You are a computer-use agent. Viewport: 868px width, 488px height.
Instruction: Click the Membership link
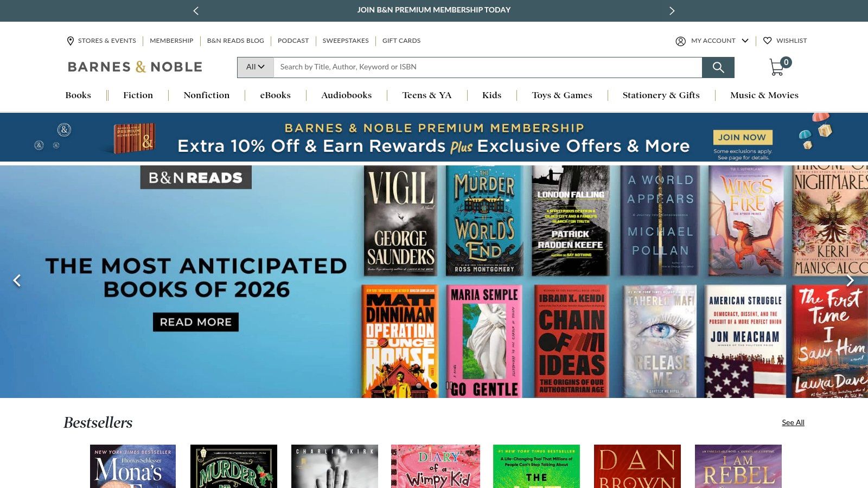pyautogui.click(x=171, y=41)
